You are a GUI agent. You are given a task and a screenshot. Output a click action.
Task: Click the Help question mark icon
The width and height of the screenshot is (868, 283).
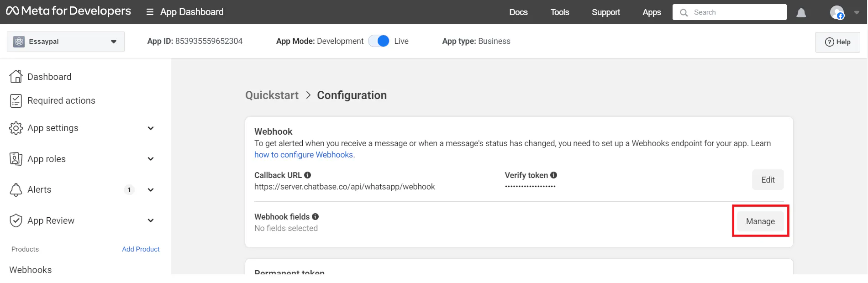click(829, 42)
